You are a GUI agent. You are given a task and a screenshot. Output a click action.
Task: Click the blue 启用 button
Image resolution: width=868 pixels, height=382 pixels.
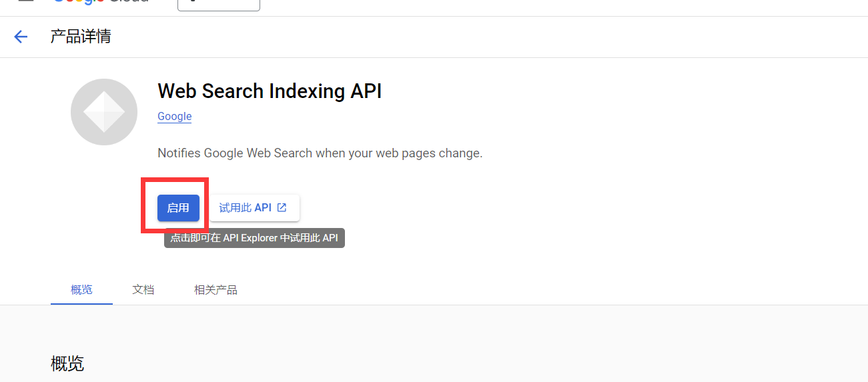(x=178, y=208)
